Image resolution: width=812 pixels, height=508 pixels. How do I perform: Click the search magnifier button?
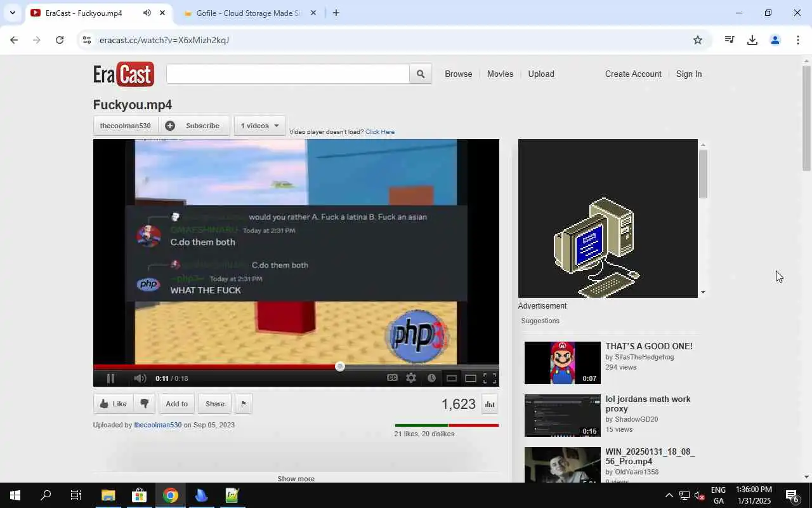pos(421,74)
